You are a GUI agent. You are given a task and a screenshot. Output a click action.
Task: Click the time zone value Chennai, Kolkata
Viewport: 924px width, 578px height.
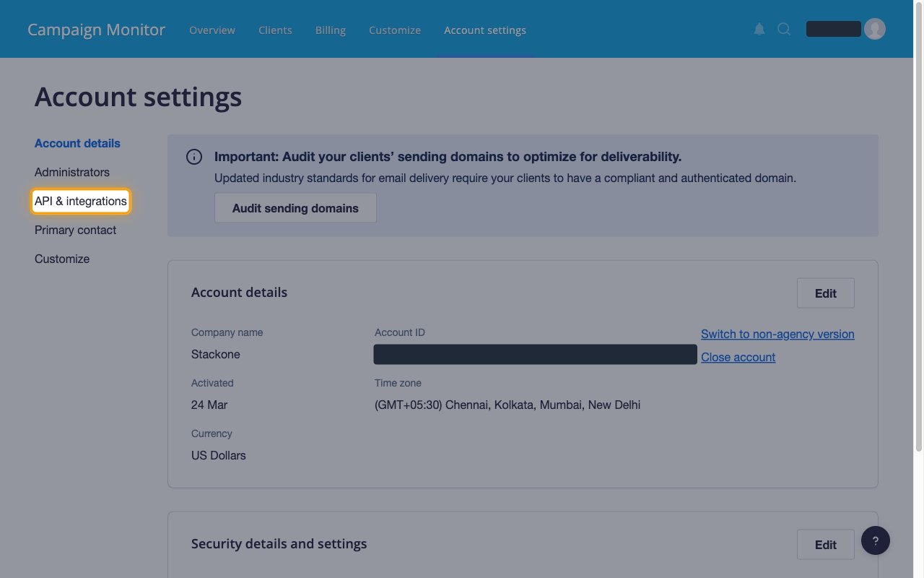507,405
